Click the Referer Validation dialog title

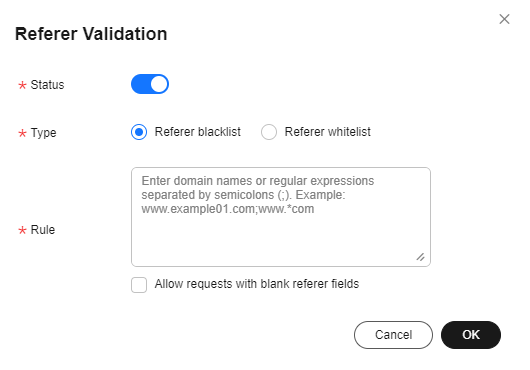coord(91,34)
